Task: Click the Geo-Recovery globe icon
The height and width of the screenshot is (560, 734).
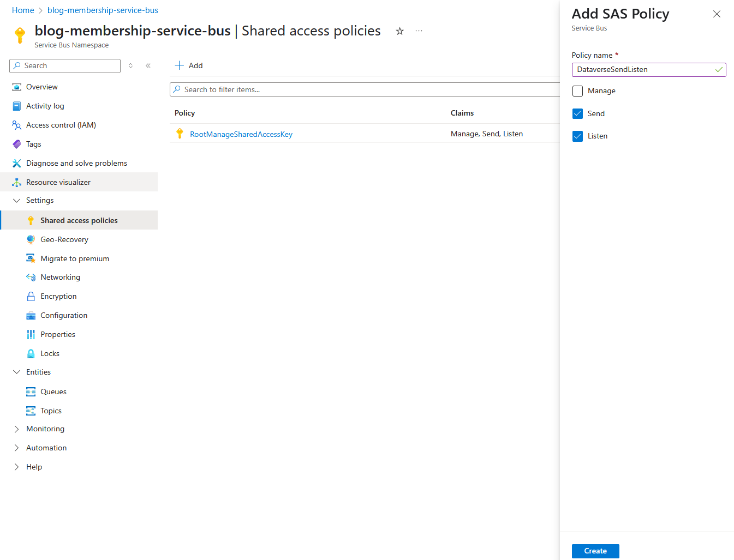Action: 31,240
